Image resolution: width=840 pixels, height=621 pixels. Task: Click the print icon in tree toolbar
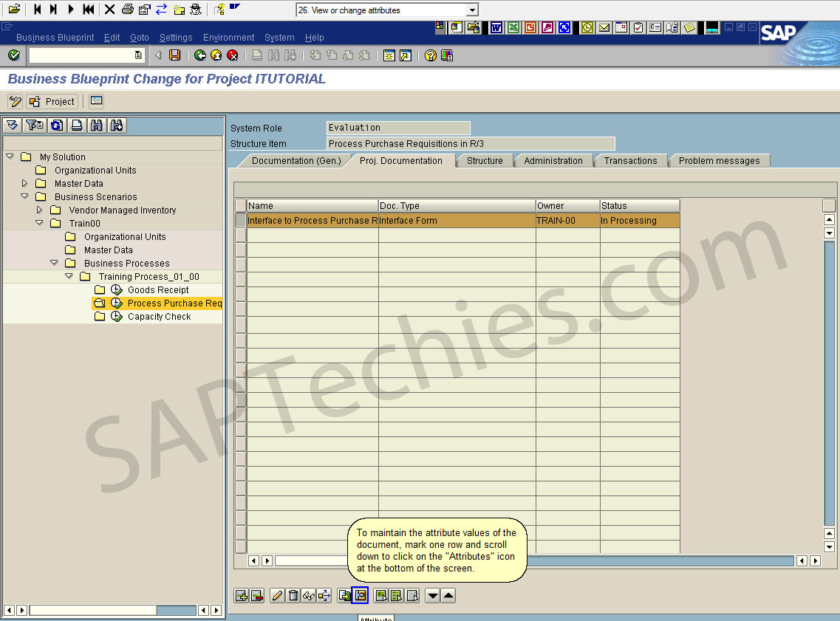(x=77, y=126)
